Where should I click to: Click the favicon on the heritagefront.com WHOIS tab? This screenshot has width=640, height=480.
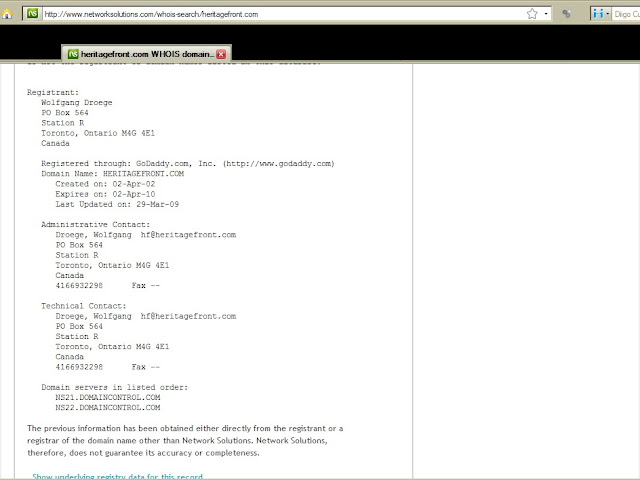73,54
